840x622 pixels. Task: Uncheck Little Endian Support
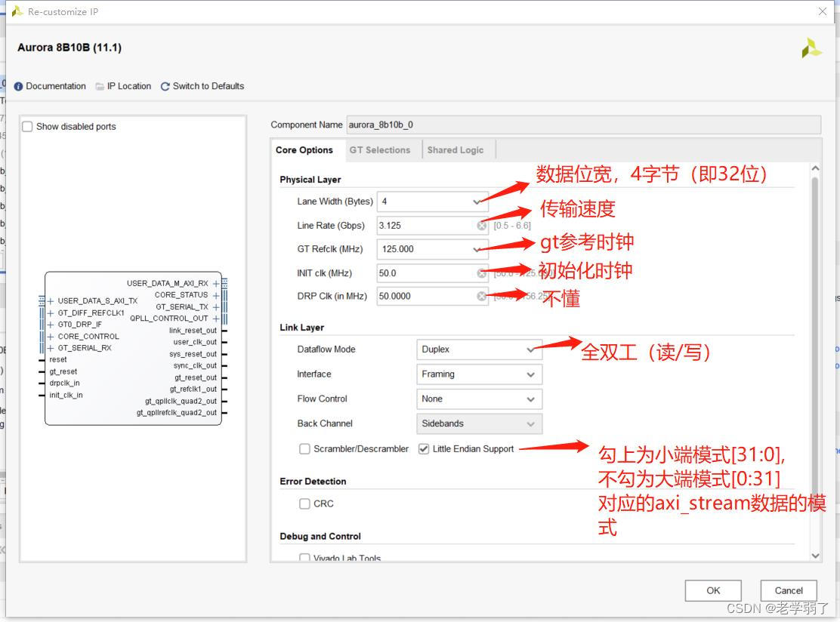click(423, 448)
